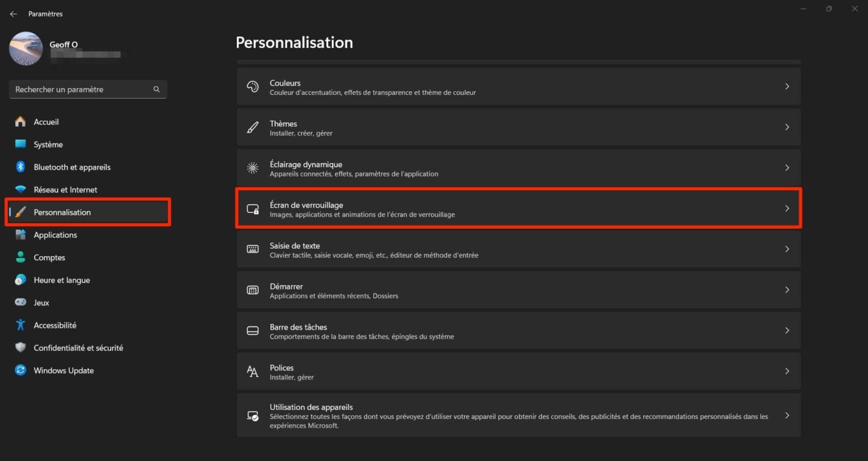Go to the Système section

click(x=49, y=145)
